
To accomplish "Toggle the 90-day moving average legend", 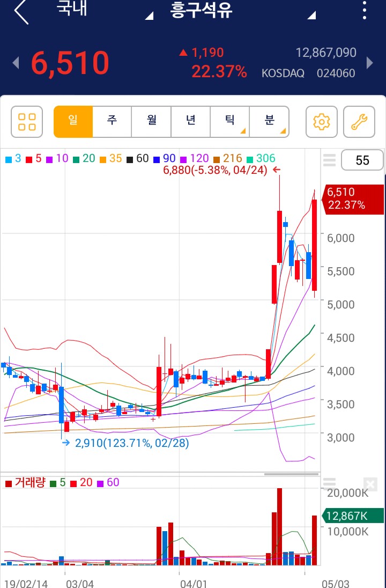I will point(165,159).
